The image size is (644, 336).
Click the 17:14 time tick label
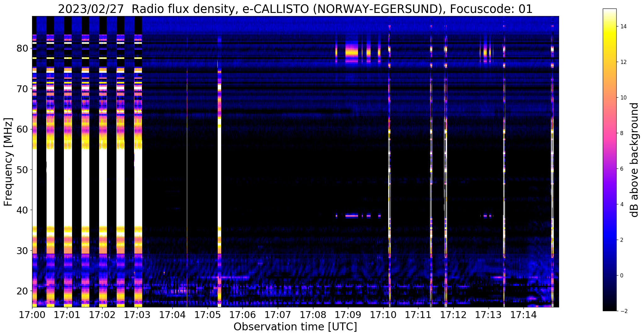point(524,315)
